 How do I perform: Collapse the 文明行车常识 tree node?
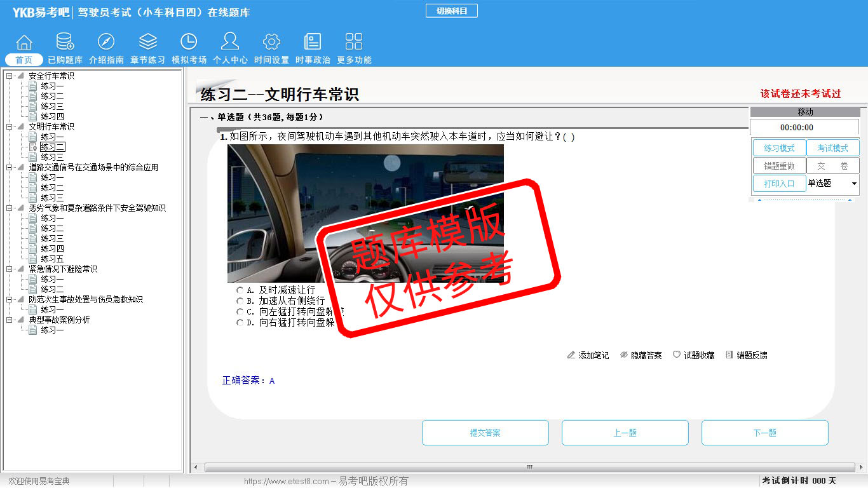10,127
